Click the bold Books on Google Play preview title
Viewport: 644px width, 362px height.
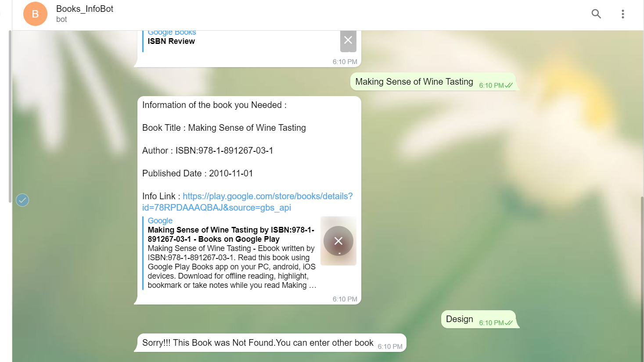(231, 234)
